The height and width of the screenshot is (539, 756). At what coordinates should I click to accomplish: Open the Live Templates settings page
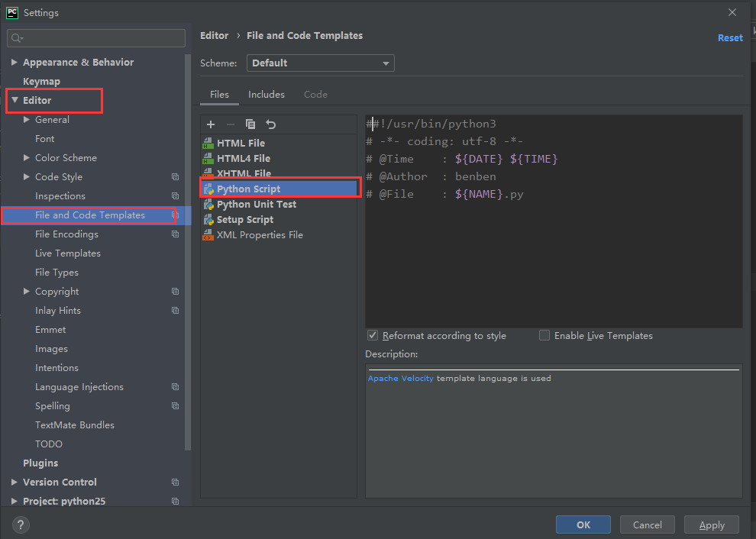[x=67, y=253]
